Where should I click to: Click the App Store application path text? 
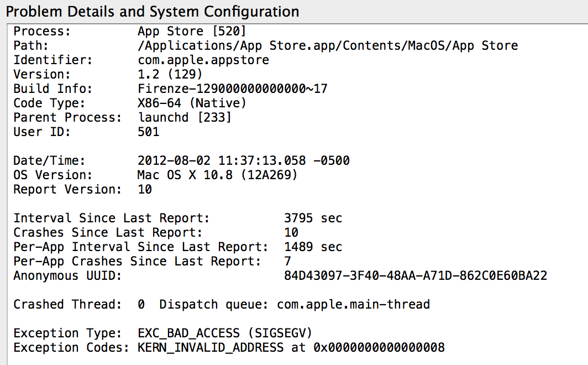(328, 46)
